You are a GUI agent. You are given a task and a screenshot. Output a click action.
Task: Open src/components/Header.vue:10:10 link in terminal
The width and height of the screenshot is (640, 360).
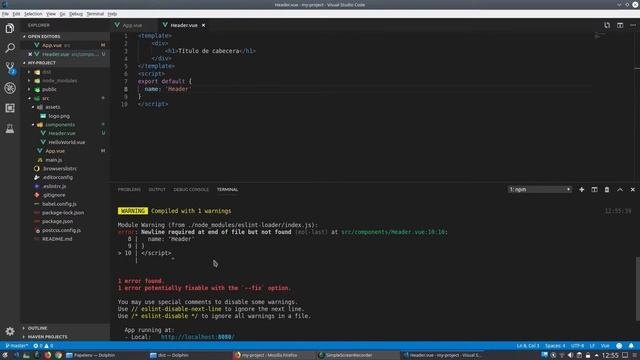(x=393, y=232)
